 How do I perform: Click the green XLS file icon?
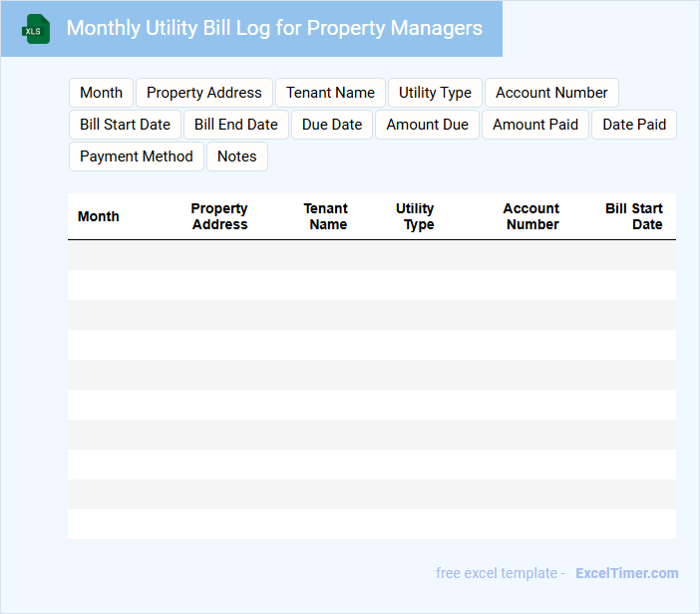(36, 29)
